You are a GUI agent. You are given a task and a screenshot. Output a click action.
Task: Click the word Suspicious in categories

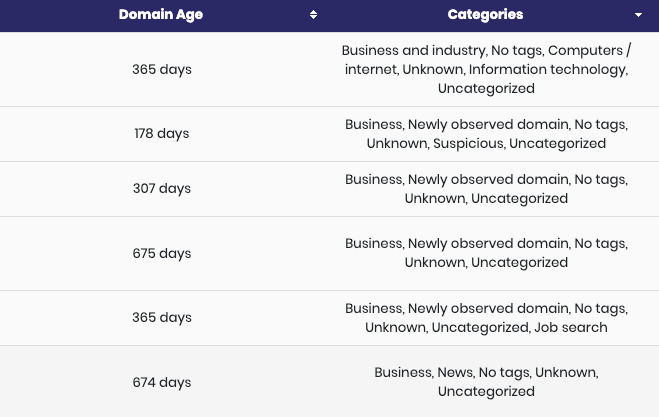(469, 144)
